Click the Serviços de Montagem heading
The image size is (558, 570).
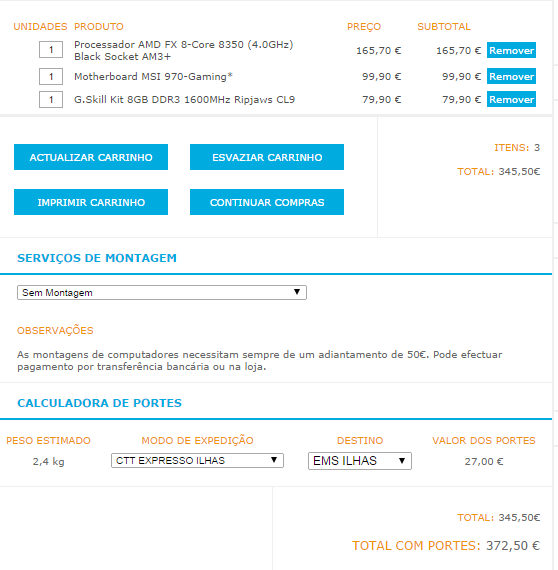(97, 258)
